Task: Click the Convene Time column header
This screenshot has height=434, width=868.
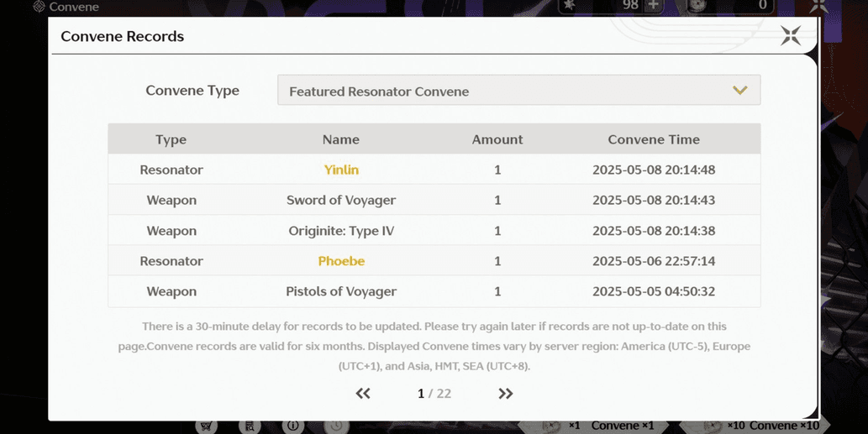Action: (x=654, y=139)
